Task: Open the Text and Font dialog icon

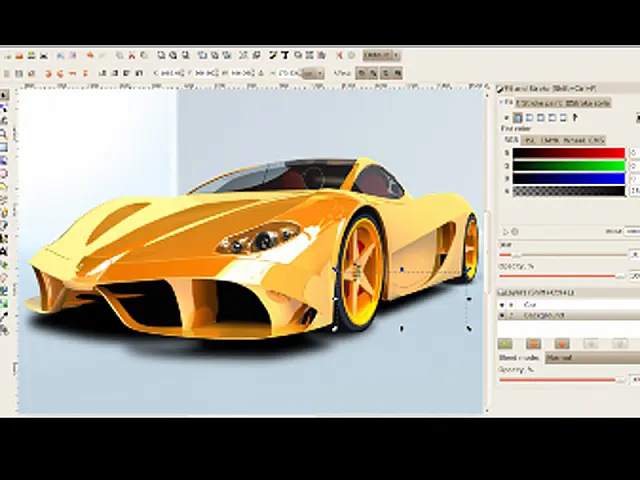Action: click(285, 55)
